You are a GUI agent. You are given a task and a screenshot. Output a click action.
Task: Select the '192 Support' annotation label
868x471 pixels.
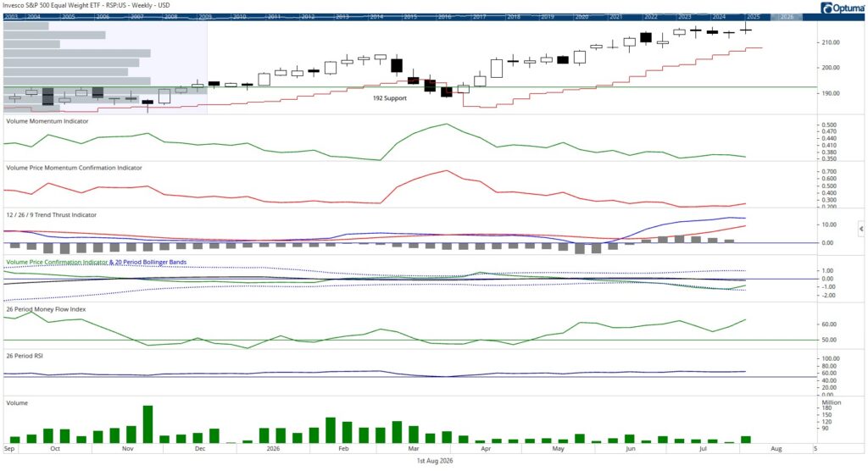coord(390,98)
